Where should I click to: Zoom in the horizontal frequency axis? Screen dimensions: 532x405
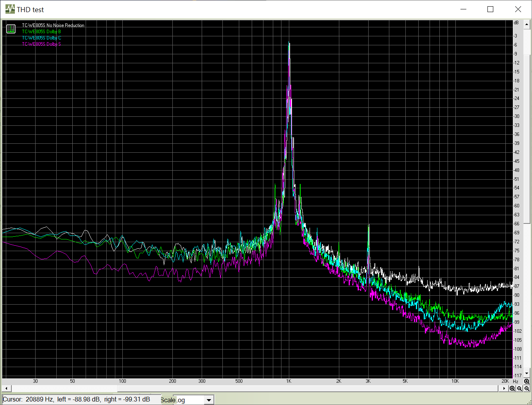(x=512, y=388)
